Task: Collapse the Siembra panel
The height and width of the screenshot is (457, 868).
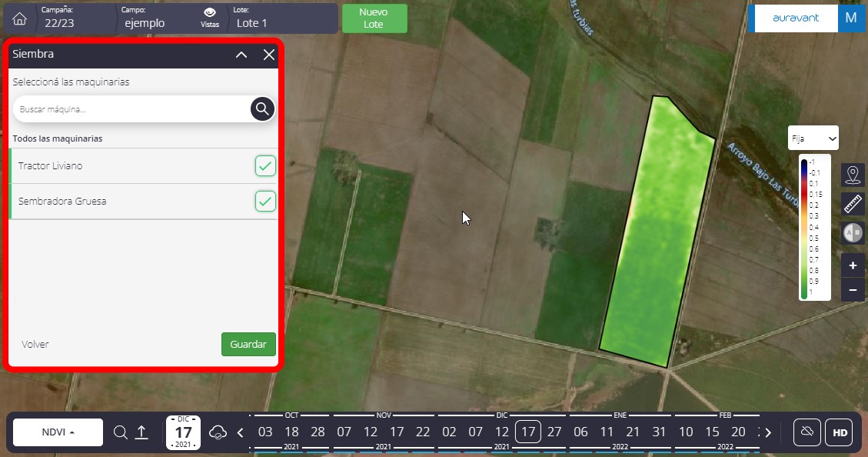Action: coord(241,55)
